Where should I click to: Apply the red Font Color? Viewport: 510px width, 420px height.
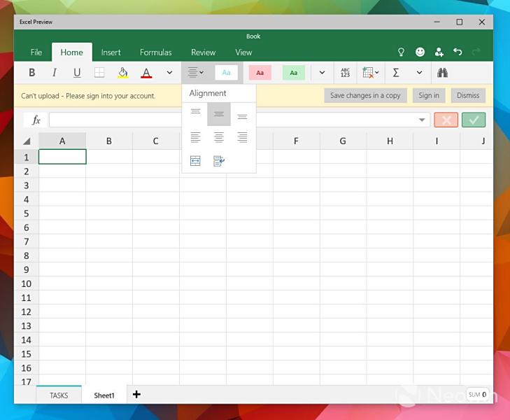point(146,72)
